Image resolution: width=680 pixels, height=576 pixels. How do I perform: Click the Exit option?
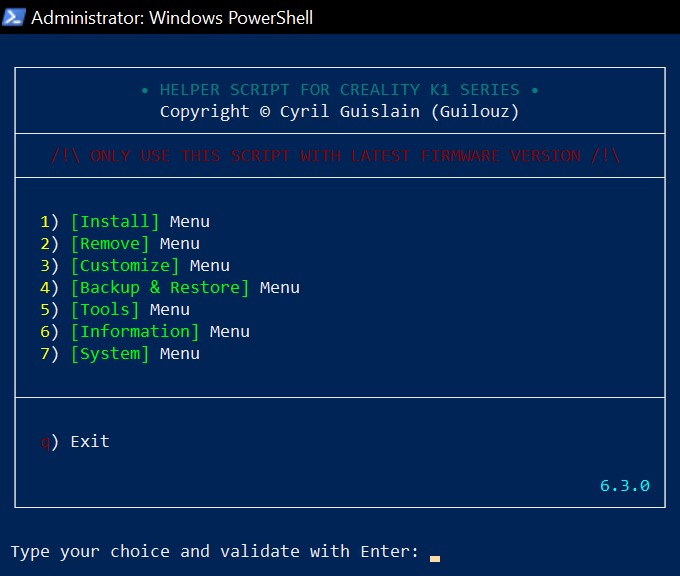click(89, 442)
